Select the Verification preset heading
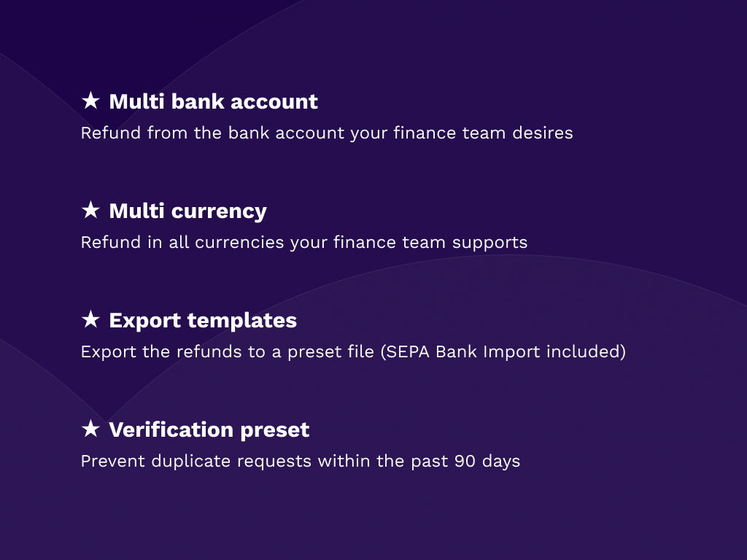The height and width of the screenshot is (560, 747). click(209, 429)
